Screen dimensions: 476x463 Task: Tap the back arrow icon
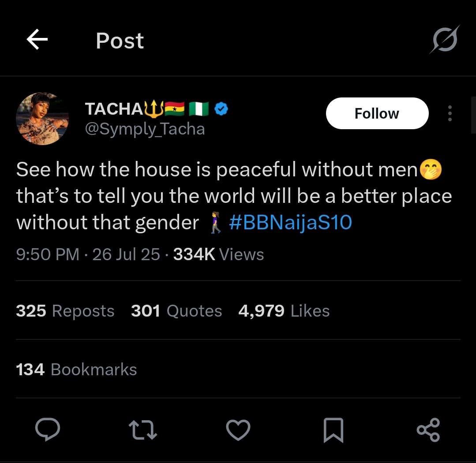(x=37, y=41)
